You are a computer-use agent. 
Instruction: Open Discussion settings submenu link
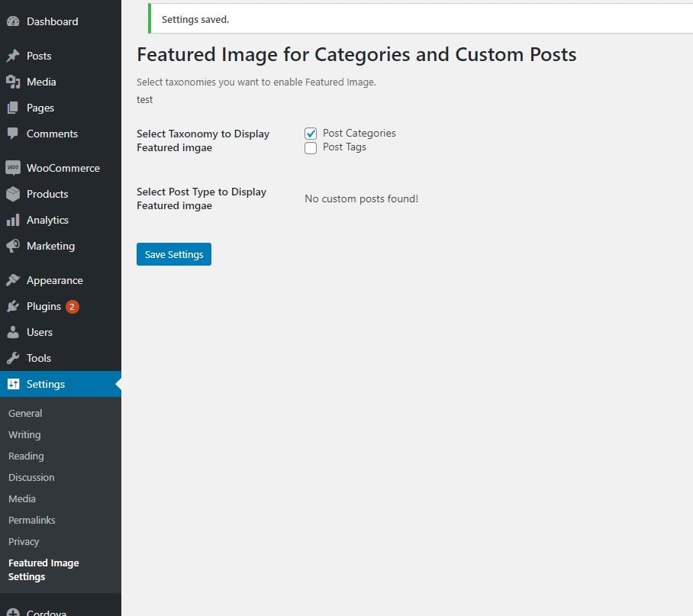31,477
